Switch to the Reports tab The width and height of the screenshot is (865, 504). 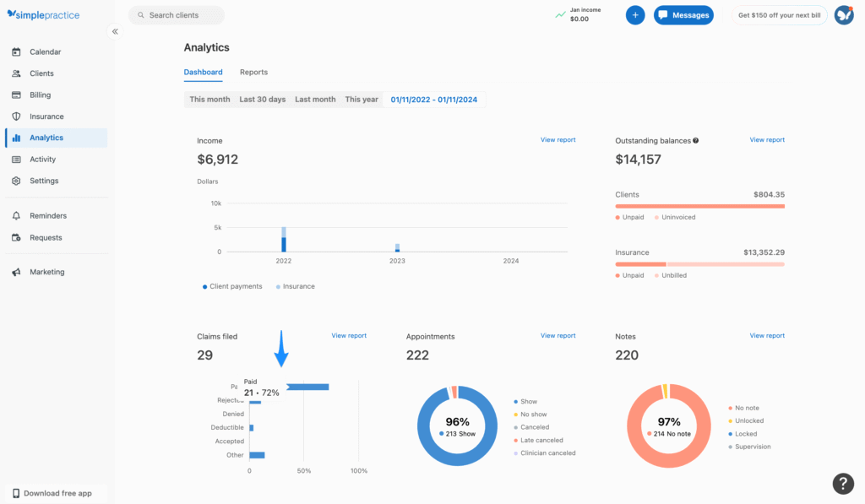(253, 72)
